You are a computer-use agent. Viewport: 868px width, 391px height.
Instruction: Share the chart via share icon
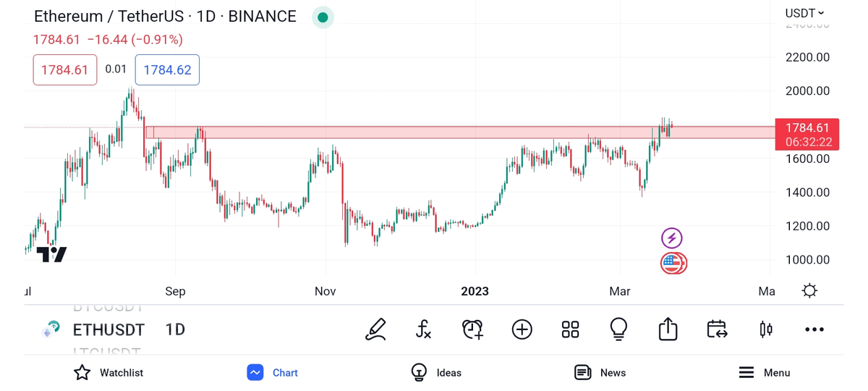pyautogui.click(x=668, y=329)
